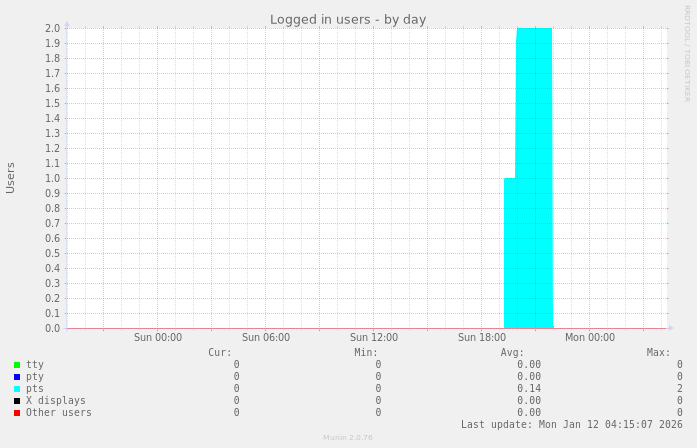Click the 'Sun 00:00' x-axis label
697x448 pixels.
point(158,338)
